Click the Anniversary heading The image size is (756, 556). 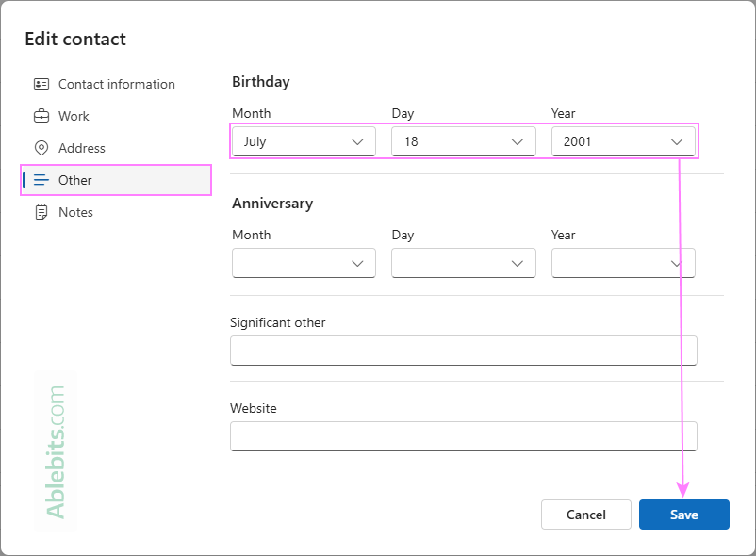tap(272, 204)
